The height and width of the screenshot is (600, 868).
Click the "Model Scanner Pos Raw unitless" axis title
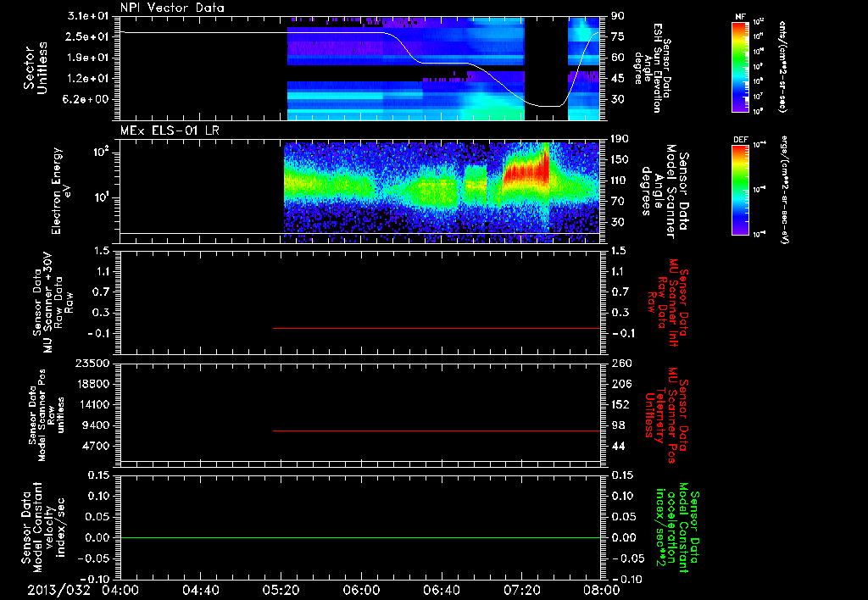(47, 415)
